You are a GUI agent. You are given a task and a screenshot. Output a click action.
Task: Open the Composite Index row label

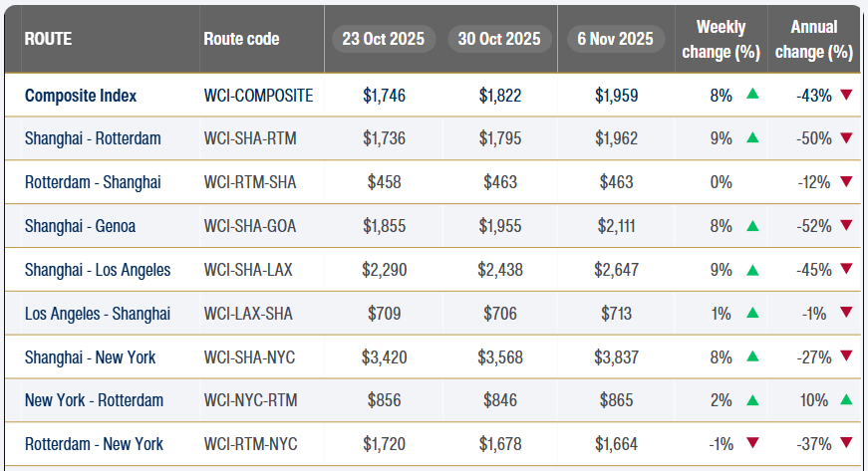81,96
